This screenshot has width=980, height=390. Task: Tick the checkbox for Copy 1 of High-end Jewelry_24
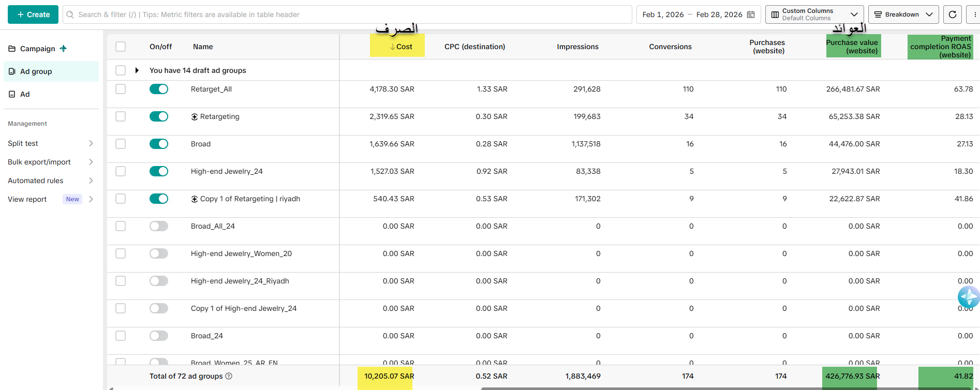pyautogui.click(x=121, y=308)
